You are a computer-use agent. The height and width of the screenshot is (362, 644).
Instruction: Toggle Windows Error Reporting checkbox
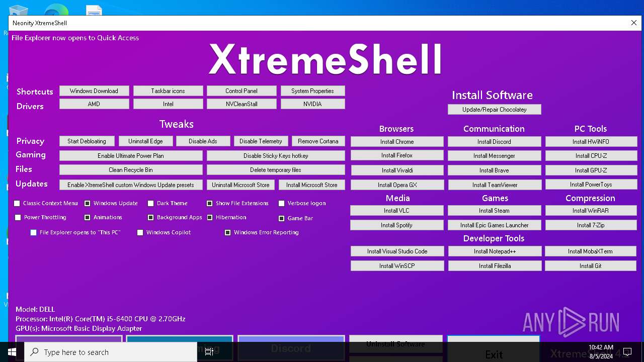[228, 233]
